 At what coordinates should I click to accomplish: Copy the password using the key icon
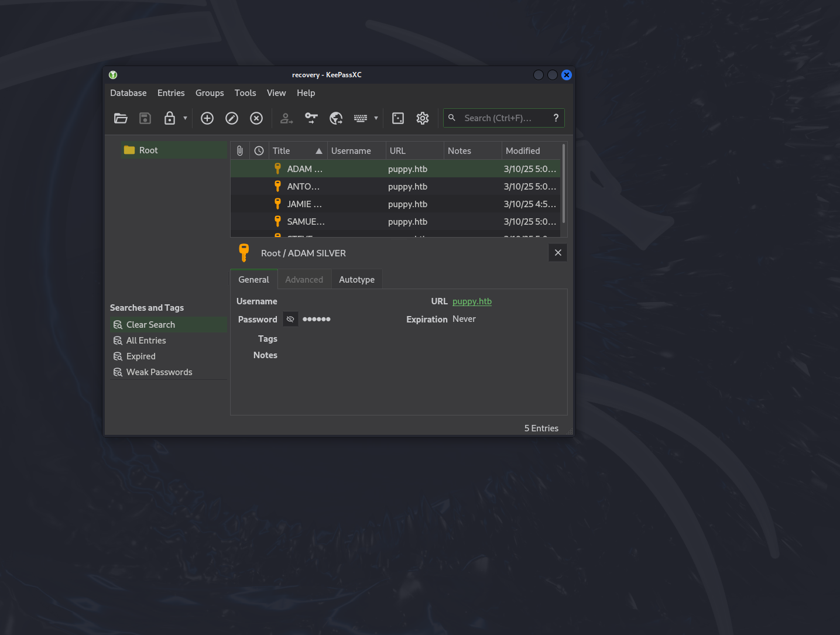[x=311, y=118]
